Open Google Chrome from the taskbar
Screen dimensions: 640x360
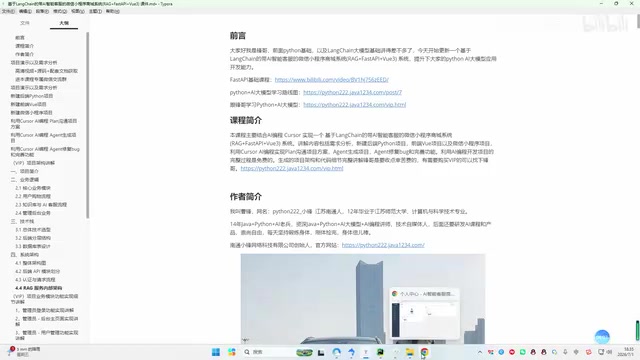coord(424,352)
